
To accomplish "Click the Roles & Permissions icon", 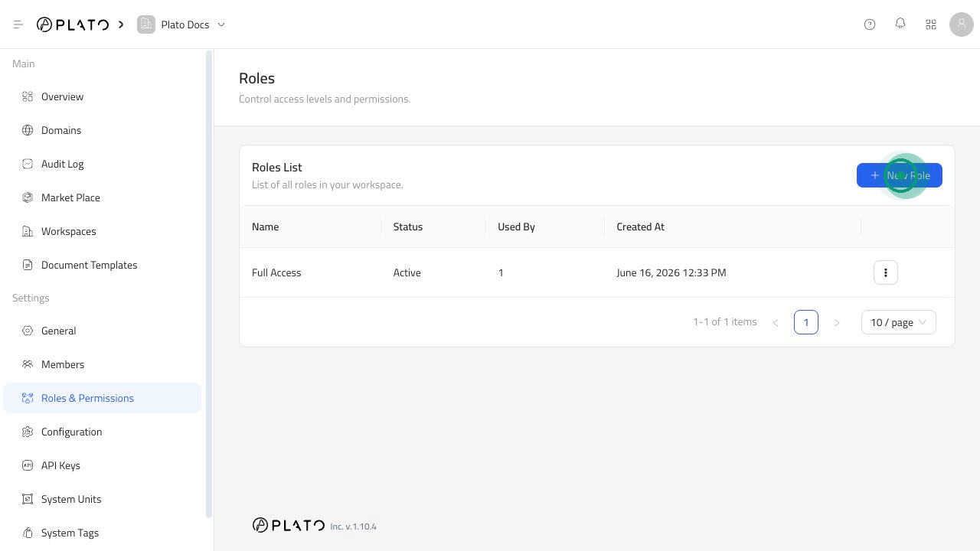I will click(28, 398).
